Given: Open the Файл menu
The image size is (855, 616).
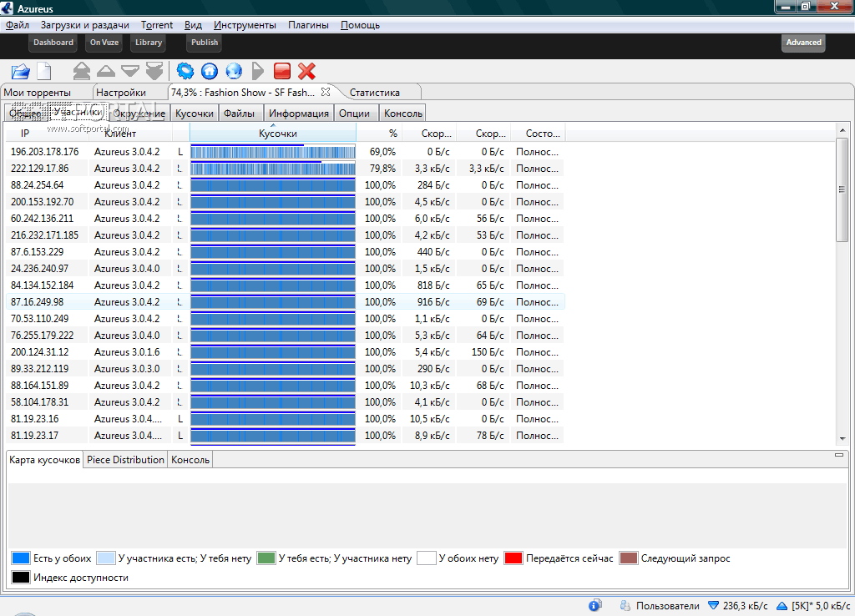Looking at the screenshot, I should (18, 25).
